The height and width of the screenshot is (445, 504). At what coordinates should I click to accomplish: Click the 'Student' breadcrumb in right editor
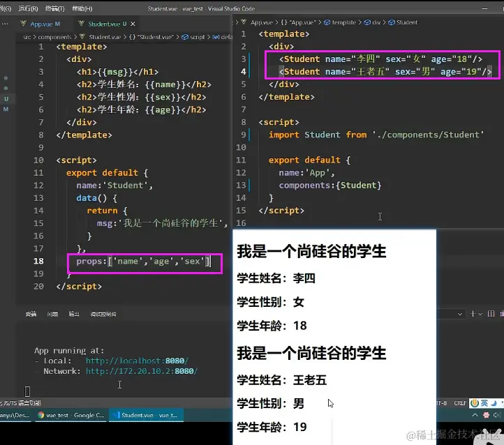tap(406, 22)
